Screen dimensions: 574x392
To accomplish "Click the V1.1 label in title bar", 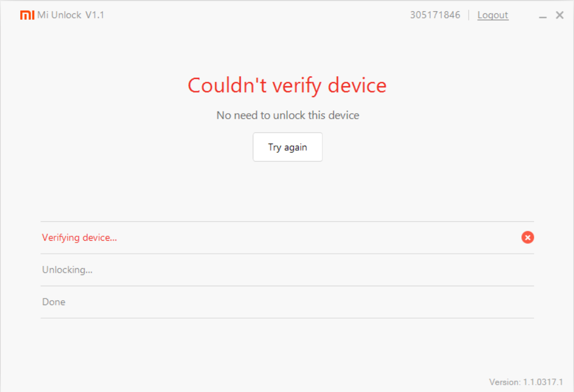I will [x=95, y=15].
